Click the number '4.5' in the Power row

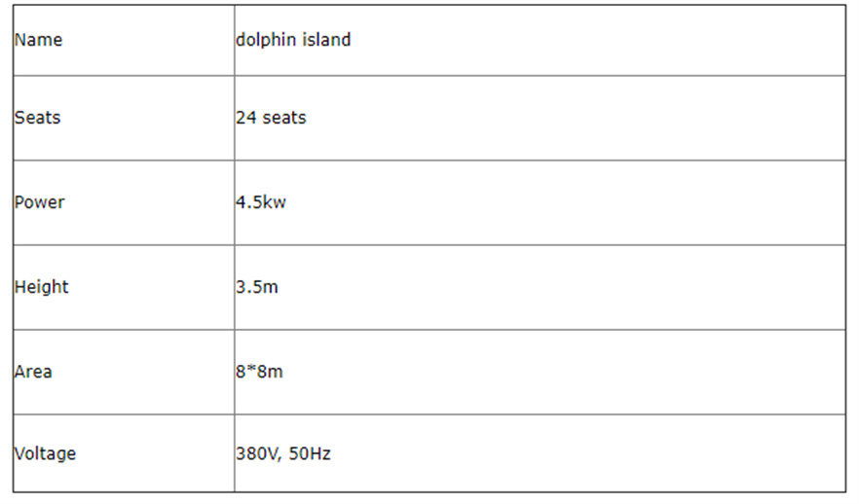pos(248,202)
